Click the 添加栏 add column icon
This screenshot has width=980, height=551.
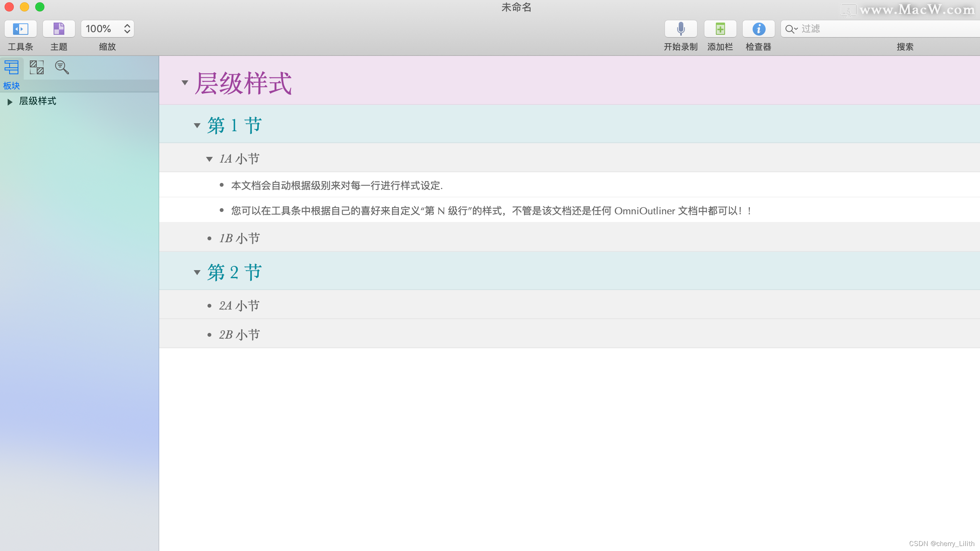[x=720, y=29]
